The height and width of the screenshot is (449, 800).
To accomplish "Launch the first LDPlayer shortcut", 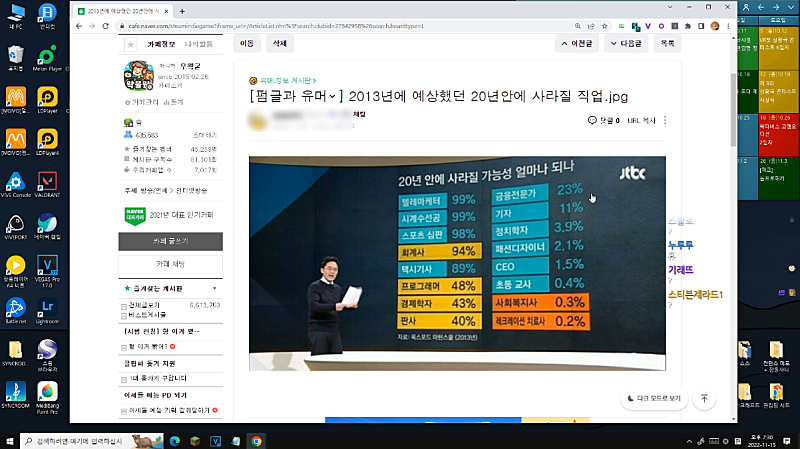I will pos(47,100).
